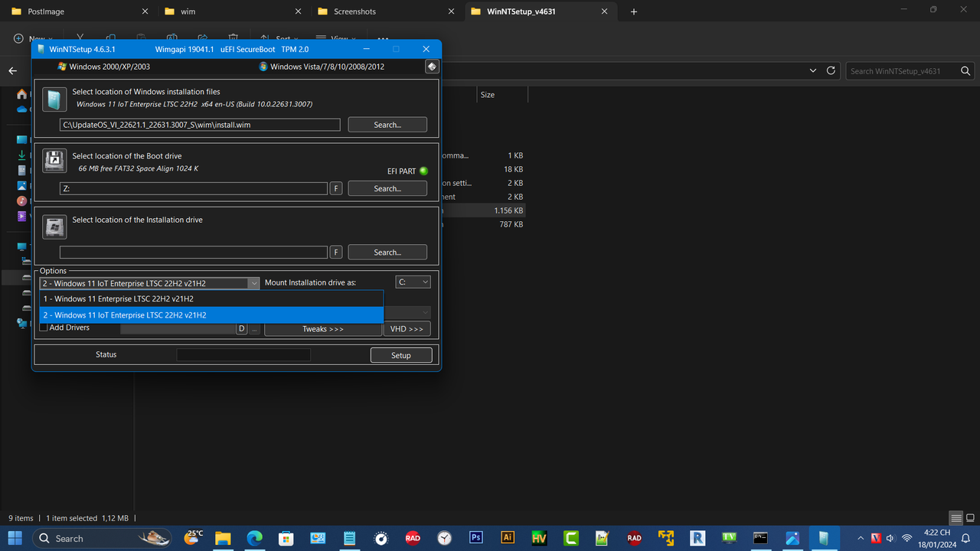Click the empty Installation drive input field
The image size is (980, 551).
click(x=194, y=252)
